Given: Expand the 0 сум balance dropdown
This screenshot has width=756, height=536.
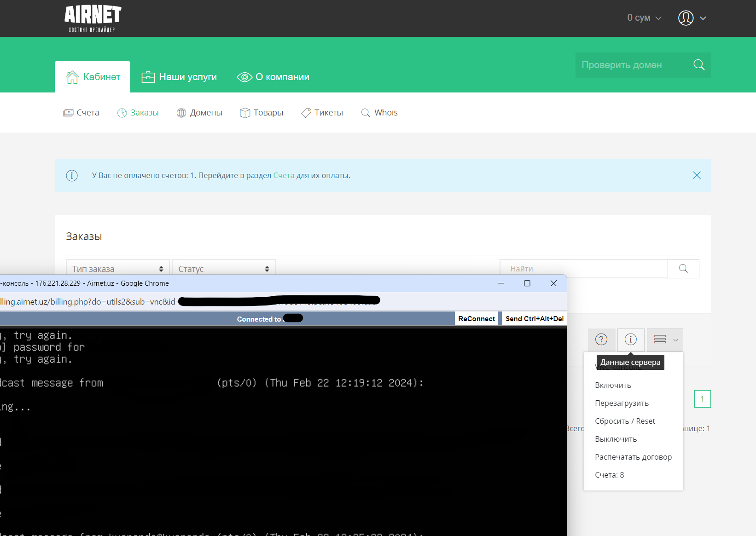Looking at the screenshot, I should coord(643,18).
